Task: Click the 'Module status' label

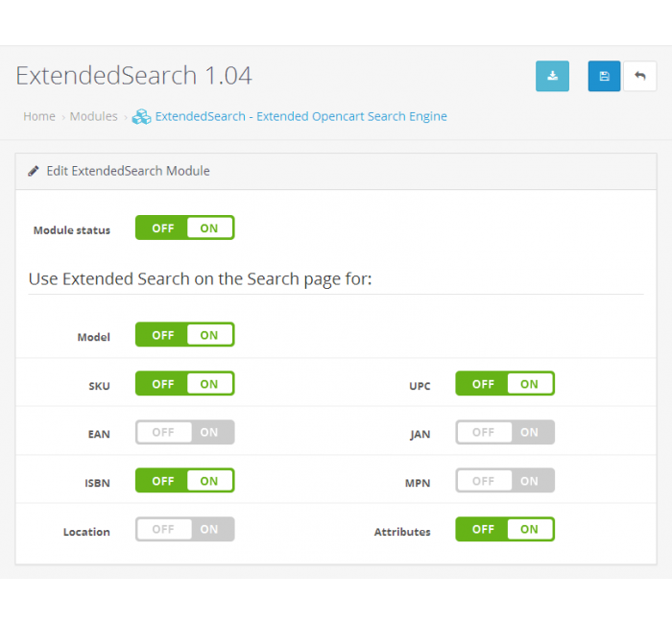Action: (x=72, y=230)
